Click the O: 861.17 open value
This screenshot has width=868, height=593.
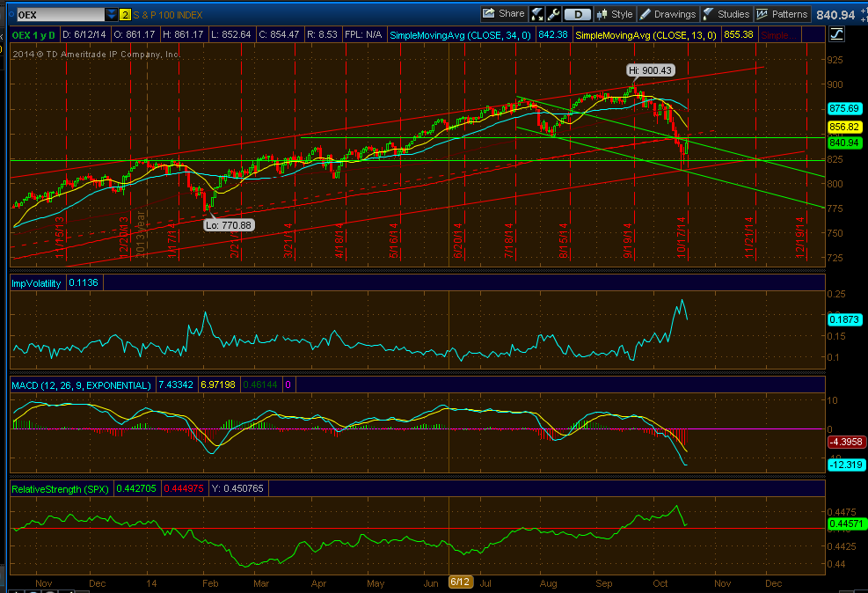(135, 35)
